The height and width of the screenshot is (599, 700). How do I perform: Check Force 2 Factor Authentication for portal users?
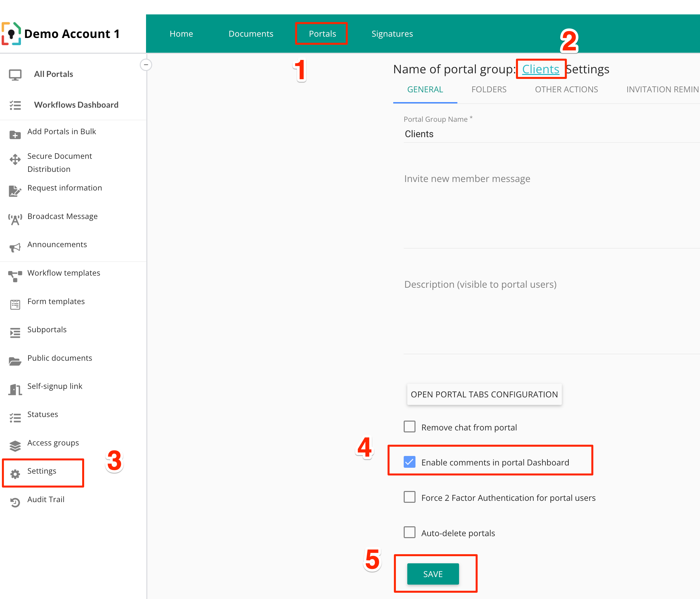[409, 497]
